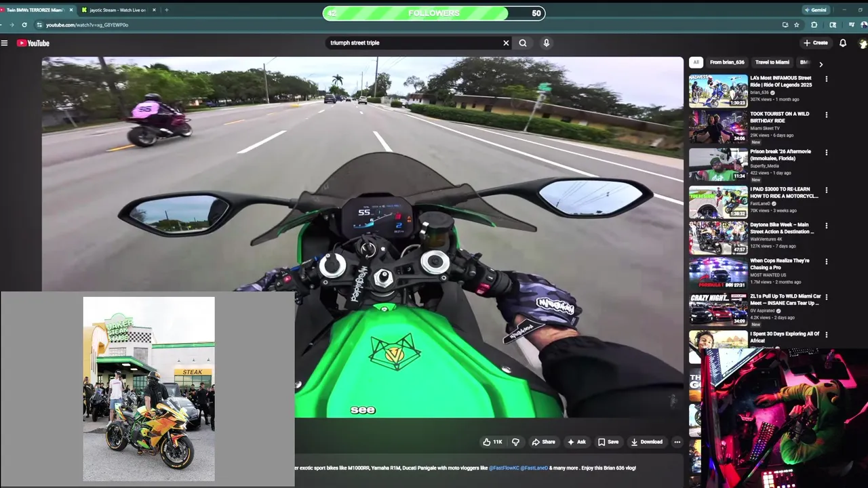The image size is (868, 488).
Task: Open LA's Most INFAMOUS Street Ride thumbnail
Action: tap(718, 91)
